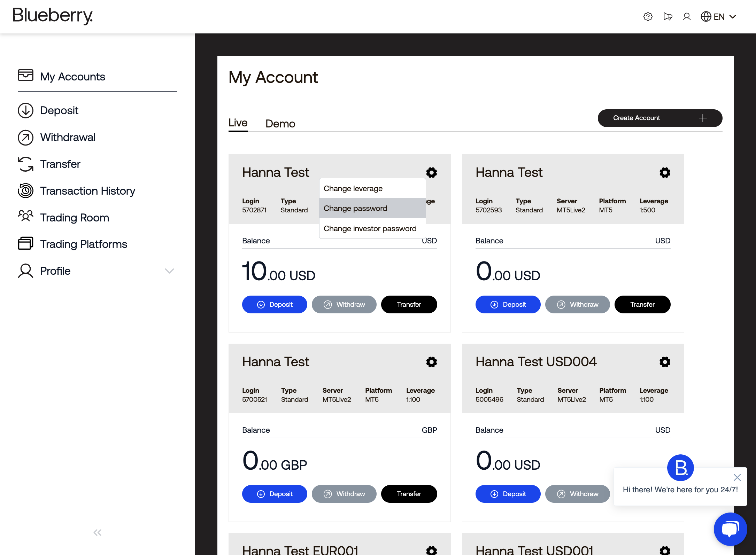756x555 pixels.
Task: Click the announcements megaphone icon
Action: pos(668,17)
